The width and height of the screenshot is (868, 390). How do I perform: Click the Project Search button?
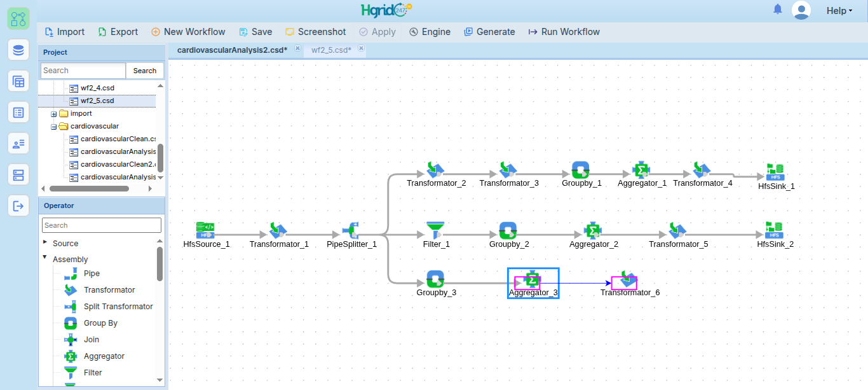145,71
